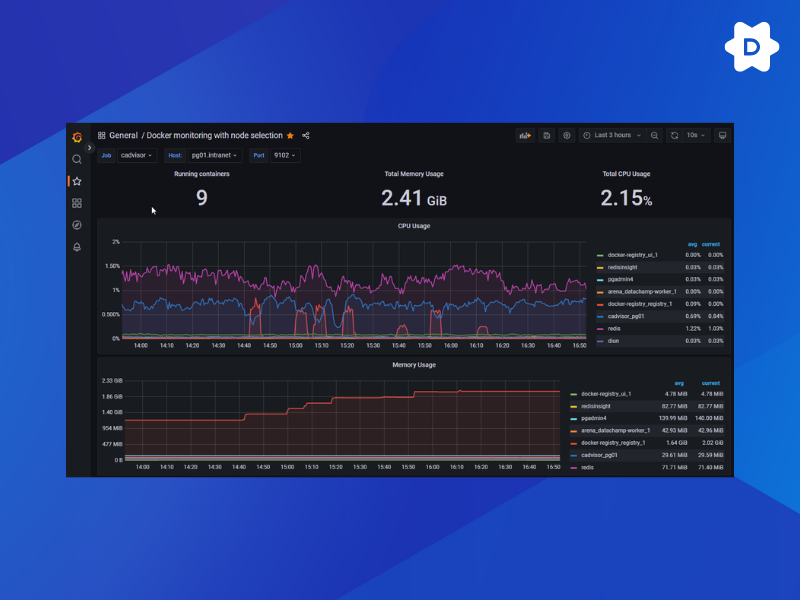This screenshot has height=600, width=800.
Task: Toggle docker-registry_ui_1 series in CPU legend
Action: [x=632, y=255]
